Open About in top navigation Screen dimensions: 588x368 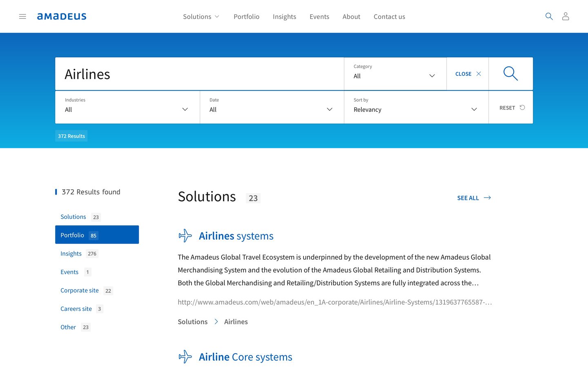coord(351,16)
